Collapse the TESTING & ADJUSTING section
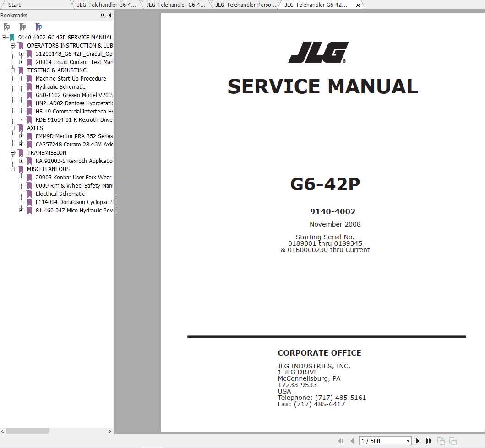The height and width of the screenshot is (448, 485). (13, 70)
